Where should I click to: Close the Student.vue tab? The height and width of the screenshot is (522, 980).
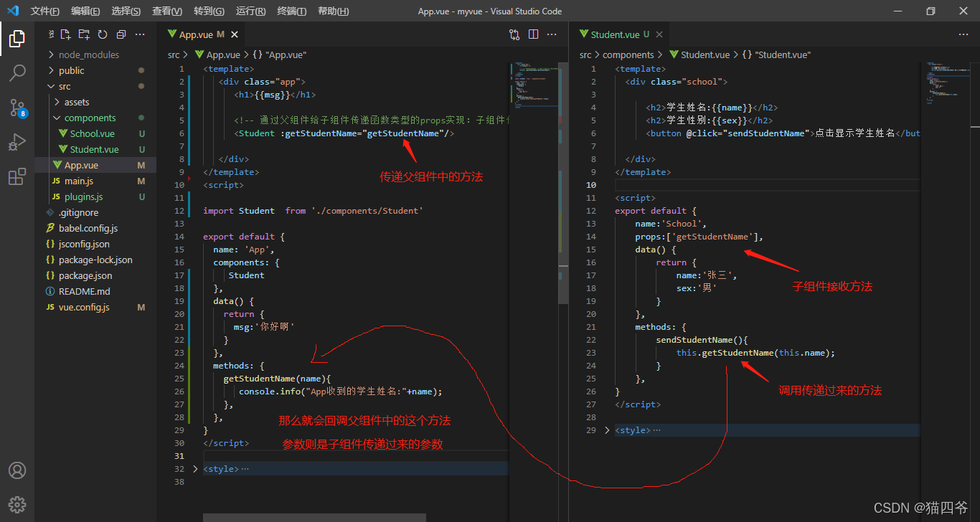click(x=659, y=34)
